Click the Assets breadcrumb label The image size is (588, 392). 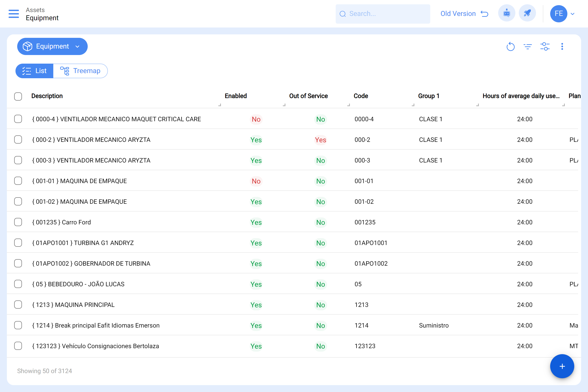(x=35, y=10)
